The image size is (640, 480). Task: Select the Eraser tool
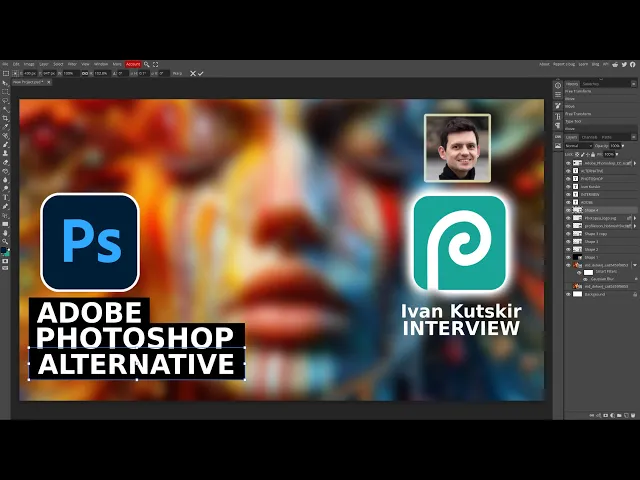pos(5,162)
